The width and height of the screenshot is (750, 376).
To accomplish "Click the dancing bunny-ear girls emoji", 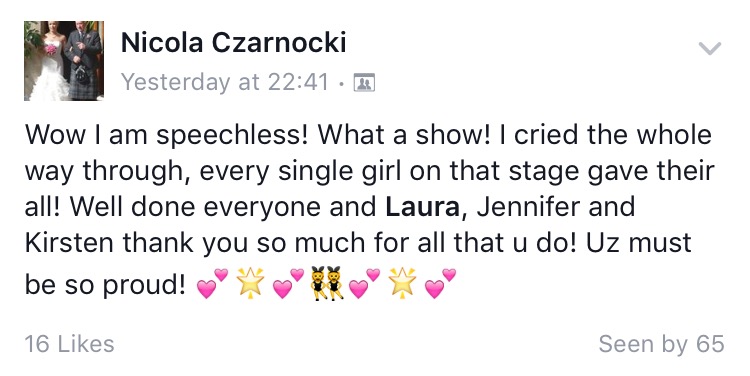I will coord(327,283).
